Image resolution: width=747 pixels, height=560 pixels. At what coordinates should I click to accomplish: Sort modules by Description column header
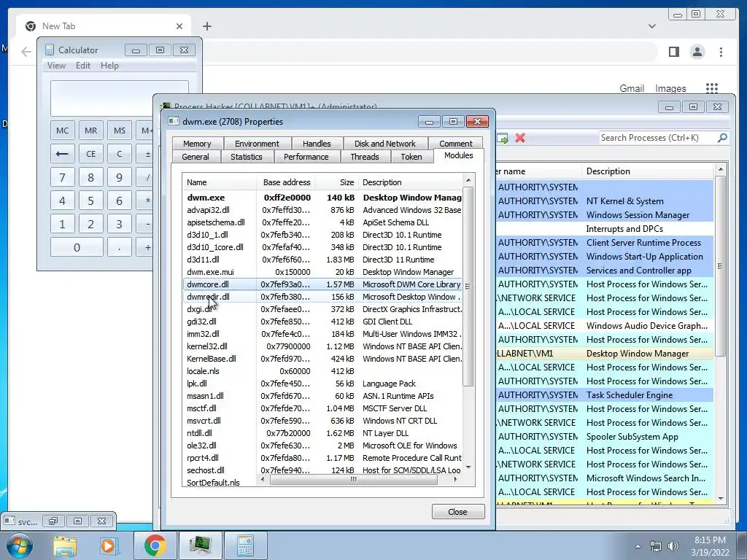tap(410, 182)
